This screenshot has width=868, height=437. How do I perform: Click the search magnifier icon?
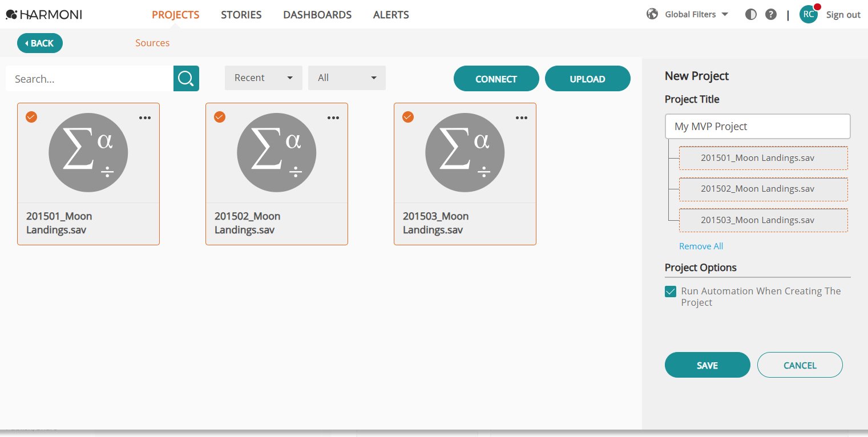(186, 78)
